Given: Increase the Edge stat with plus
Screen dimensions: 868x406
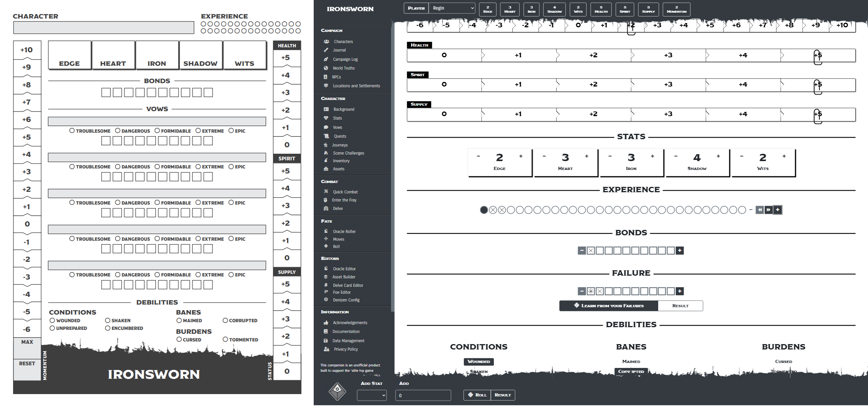Looking at the screenshot, I should click(521, 156).
